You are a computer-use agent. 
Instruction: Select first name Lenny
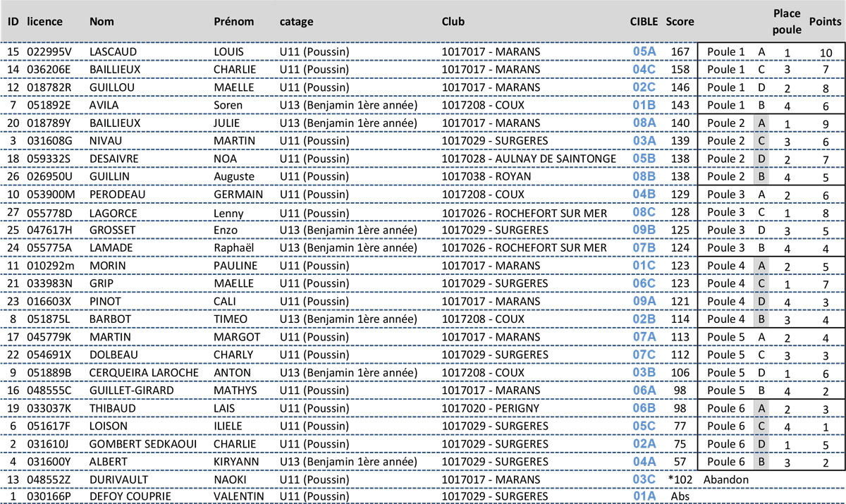pos(228,212)
